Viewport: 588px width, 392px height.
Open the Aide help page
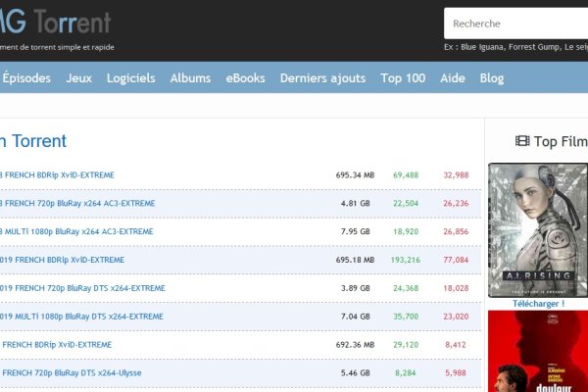(453, 78)
